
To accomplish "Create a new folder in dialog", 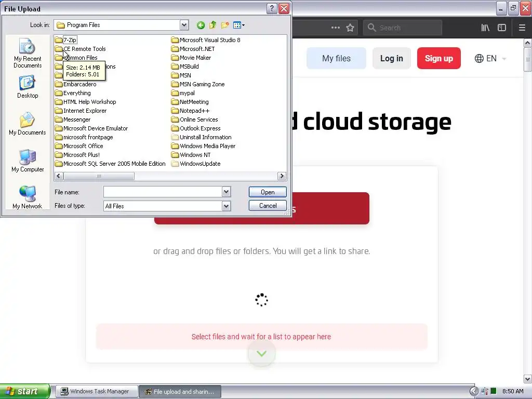I will [x=224, y=25].
